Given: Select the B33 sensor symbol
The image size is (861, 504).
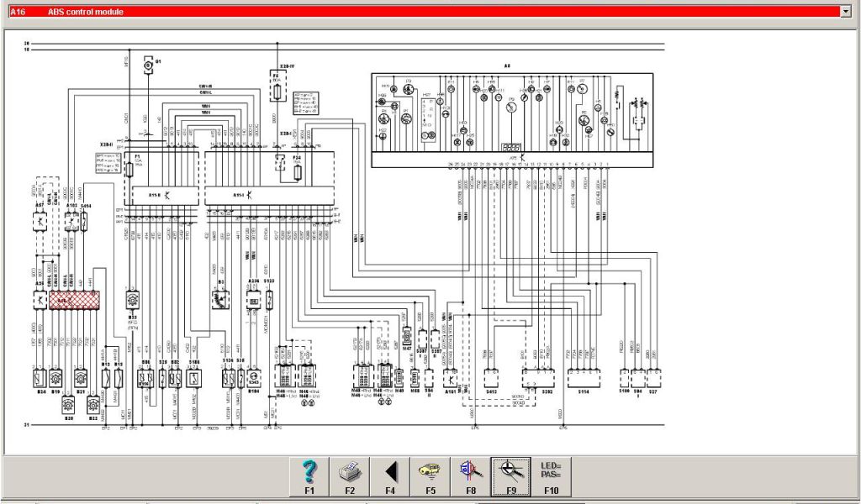Looking at the screenshot, I should pos(132,299).
